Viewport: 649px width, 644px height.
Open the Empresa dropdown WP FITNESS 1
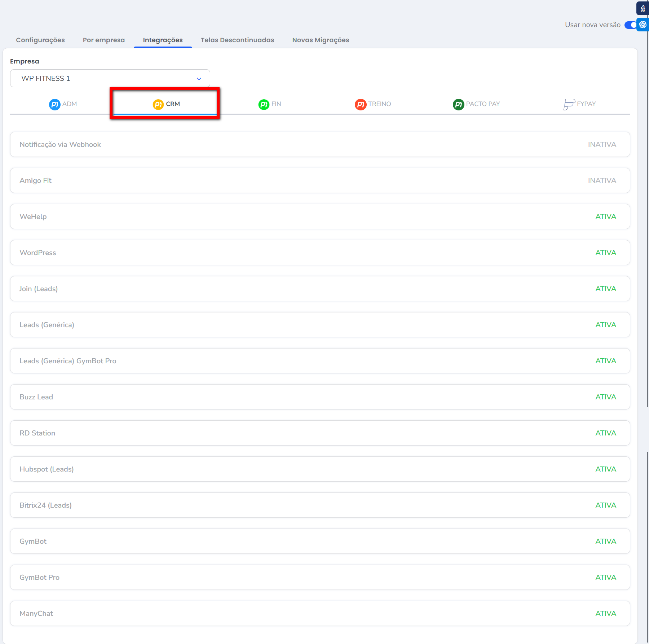(110, 78)
